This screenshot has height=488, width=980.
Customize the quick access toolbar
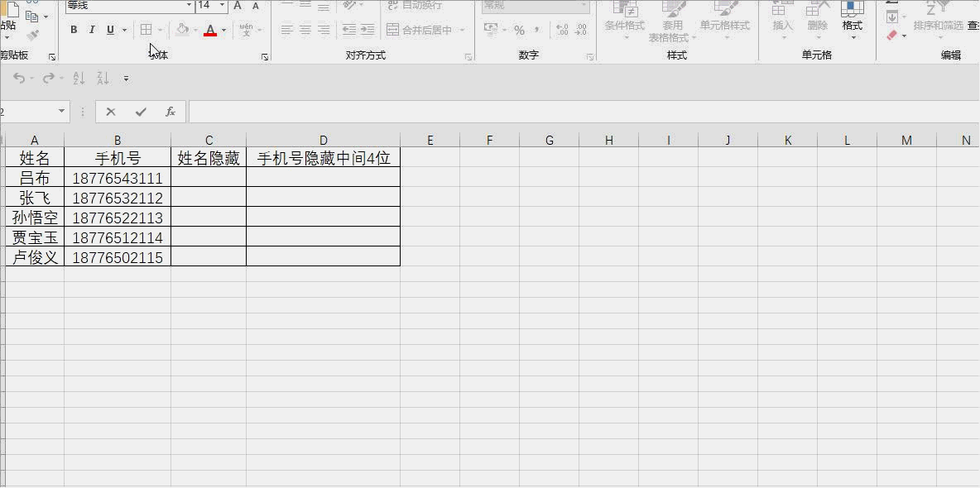[127, 79]
